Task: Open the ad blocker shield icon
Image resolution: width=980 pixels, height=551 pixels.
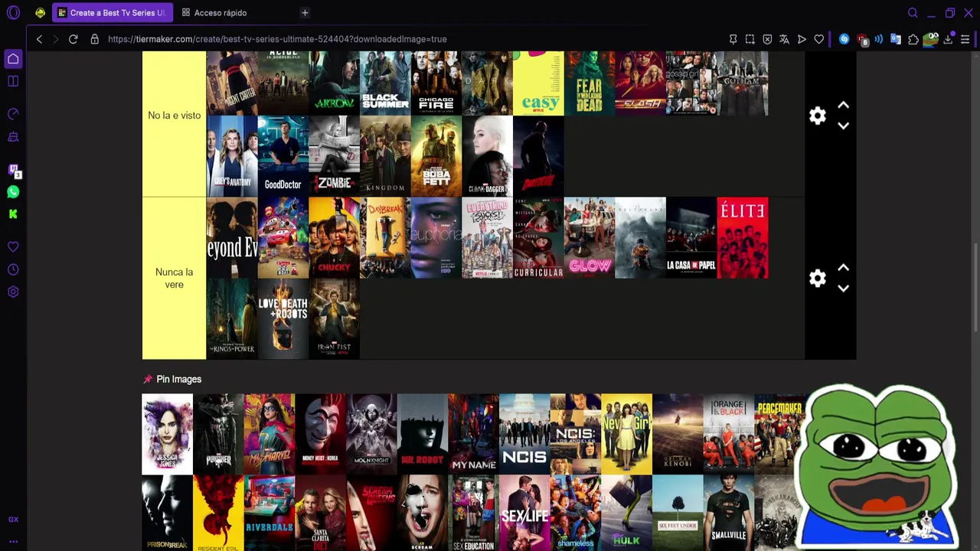Action: (767, 39)
